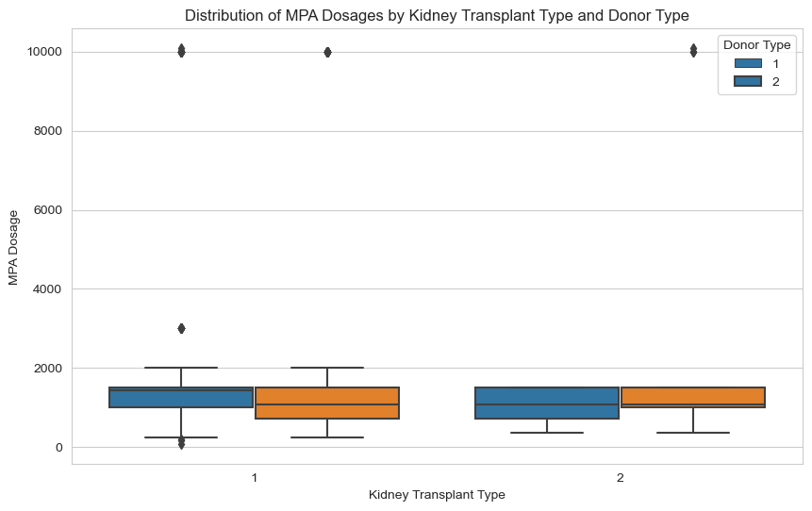Click the legend swatch for Donor Type 2
812x511 pixels.
point(748,82)
